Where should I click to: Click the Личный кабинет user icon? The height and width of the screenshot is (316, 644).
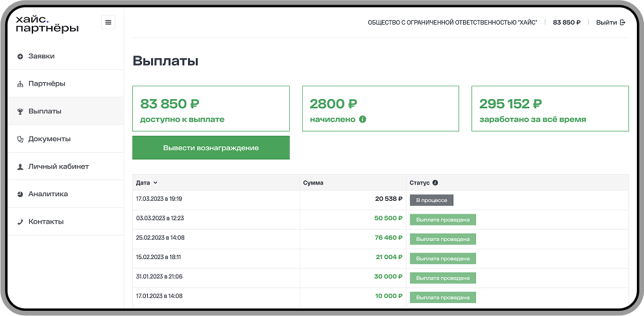pos(20,167)
